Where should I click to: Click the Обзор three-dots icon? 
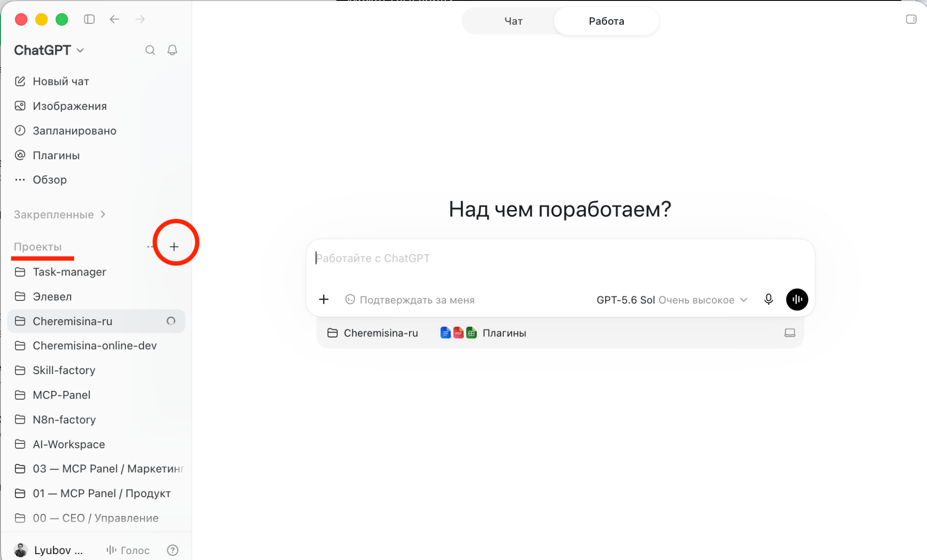[x=20, y=180]
